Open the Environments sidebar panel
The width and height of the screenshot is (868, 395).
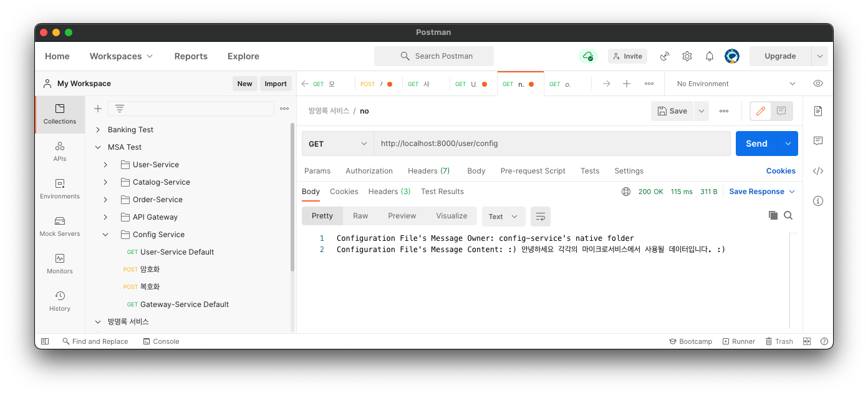tap(60, 189)
